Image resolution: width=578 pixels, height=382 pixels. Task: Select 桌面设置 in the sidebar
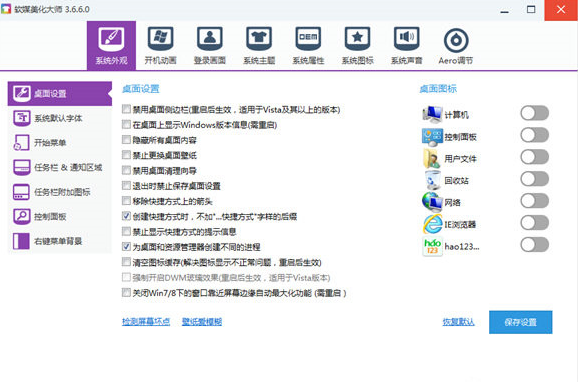pos(60,94)
